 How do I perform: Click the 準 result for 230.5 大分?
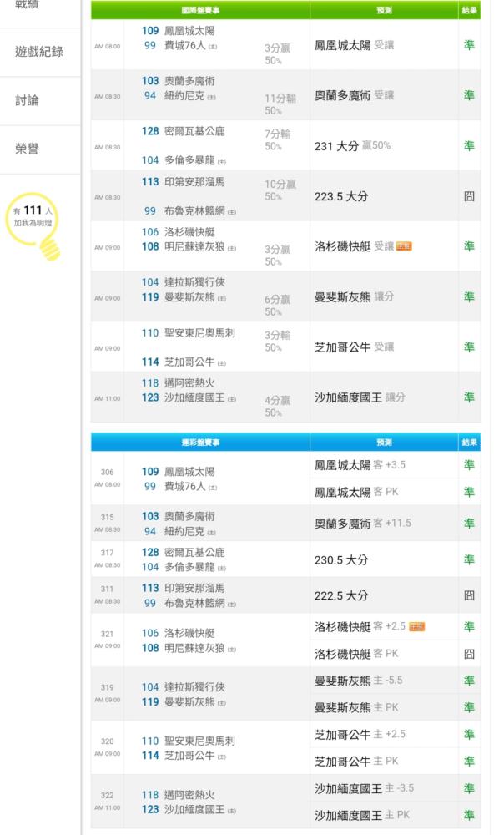click(469, 559)
